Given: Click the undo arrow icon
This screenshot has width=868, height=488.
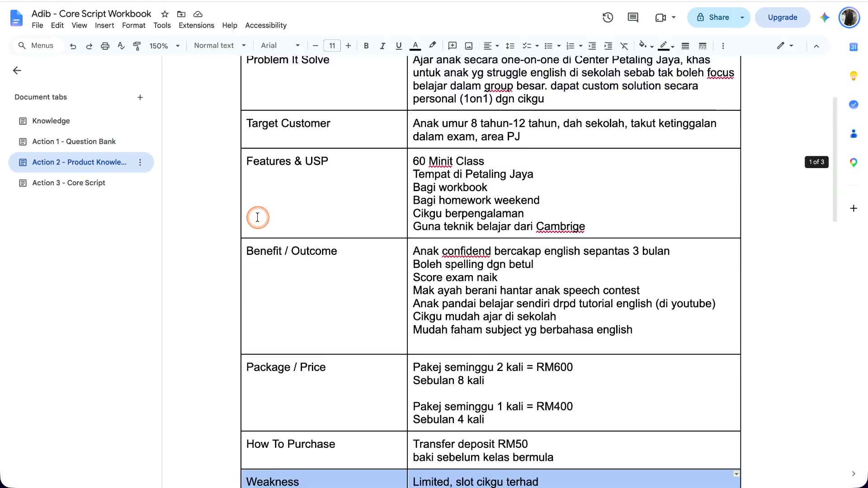Looking at the screenshot, I should coord(73,46).
